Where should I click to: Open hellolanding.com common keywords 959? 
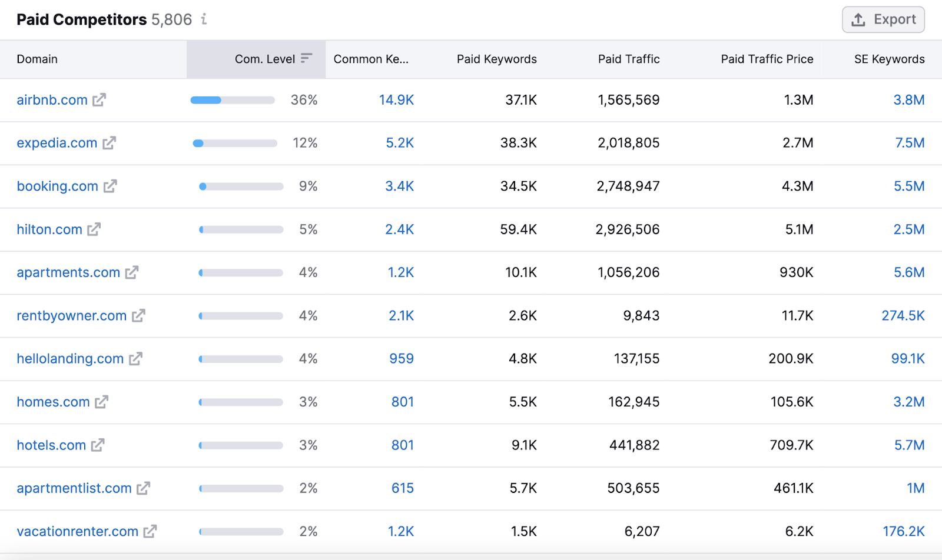(x=402, y=359)
